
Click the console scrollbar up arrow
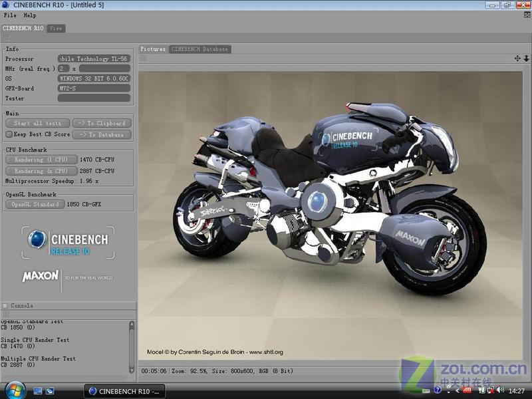coord(132,325)
